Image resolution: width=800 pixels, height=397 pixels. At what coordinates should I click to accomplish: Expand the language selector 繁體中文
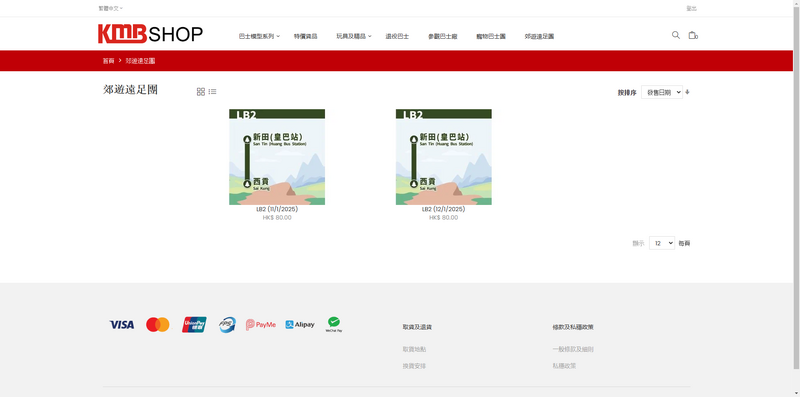pyautogui.click(x=111, y=8)
